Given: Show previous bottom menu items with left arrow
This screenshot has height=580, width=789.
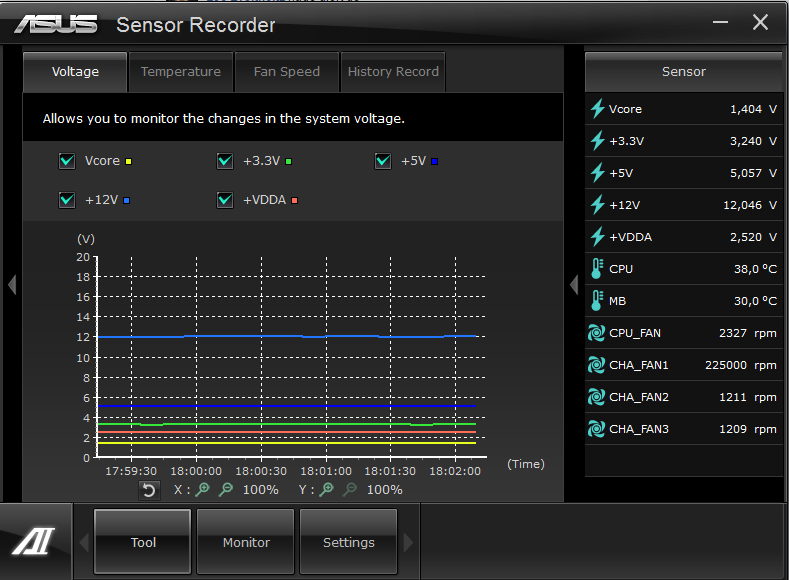Looking at the screenshot, I should tap(84, 542).
